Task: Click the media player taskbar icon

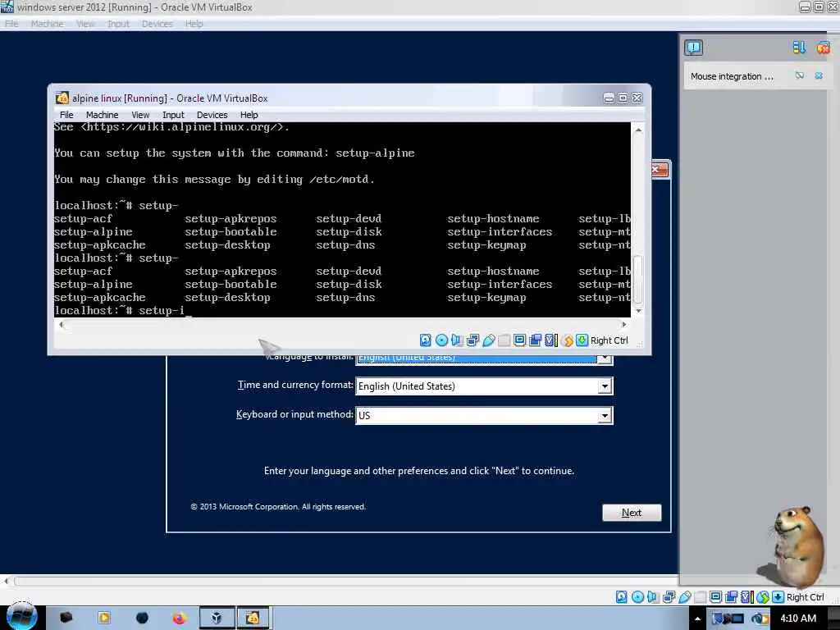Action: point(104,619)
